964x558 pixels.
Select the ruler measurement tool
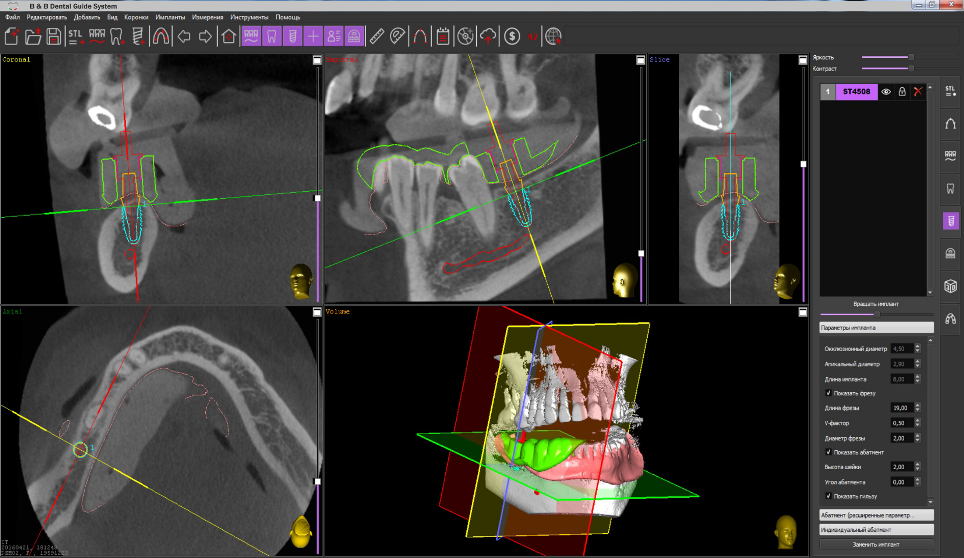pyautogui.click(x=377, y=36)
